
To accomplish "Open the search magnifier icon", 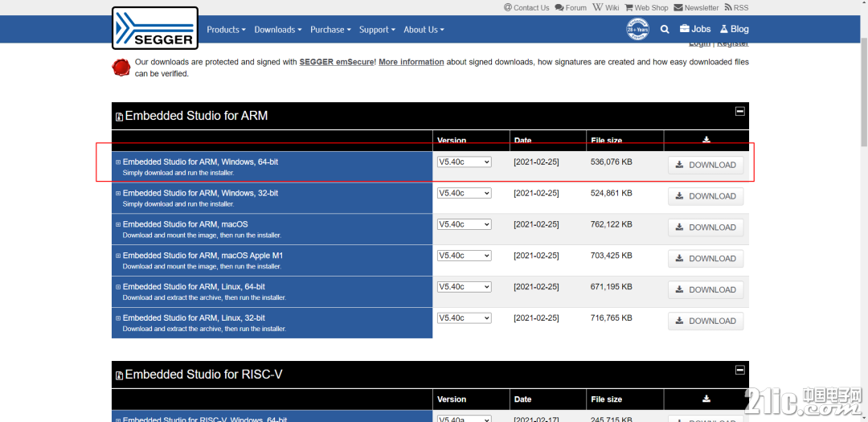I will [x=665, y=30].
